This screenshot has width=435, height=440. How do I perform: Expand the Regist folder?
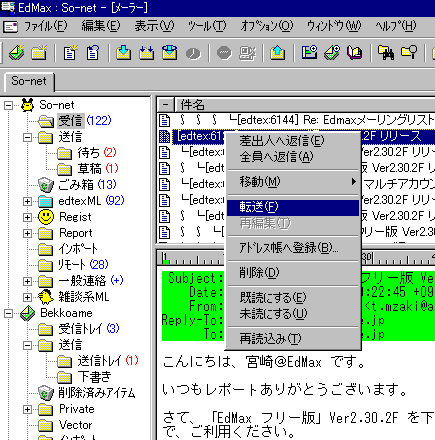(x=27, y=217)
